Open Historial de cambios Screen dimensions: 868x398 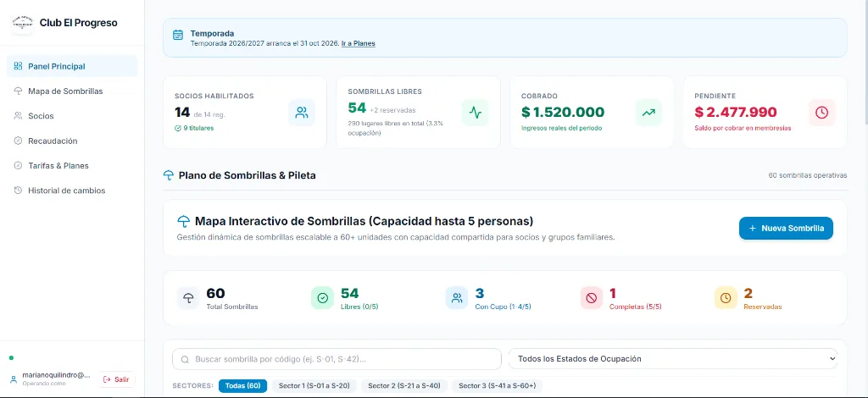[72, 191]
